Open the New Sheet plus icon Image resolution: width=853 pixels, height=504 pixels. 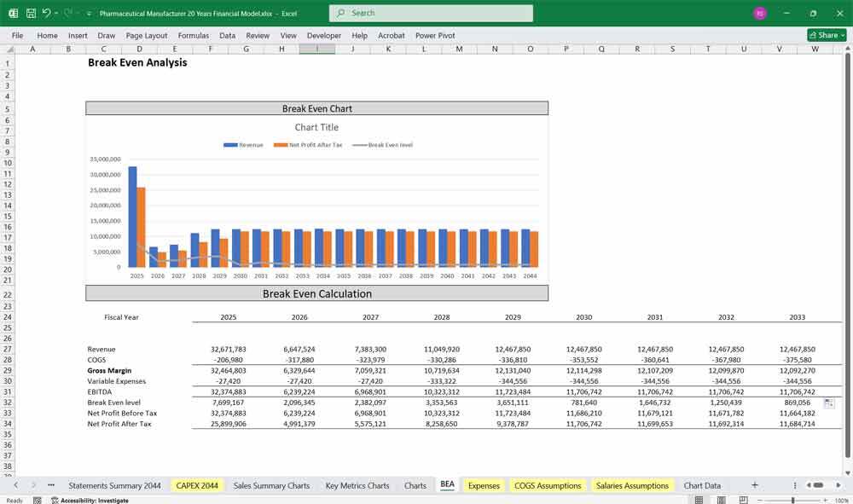(x=754, y=484)
